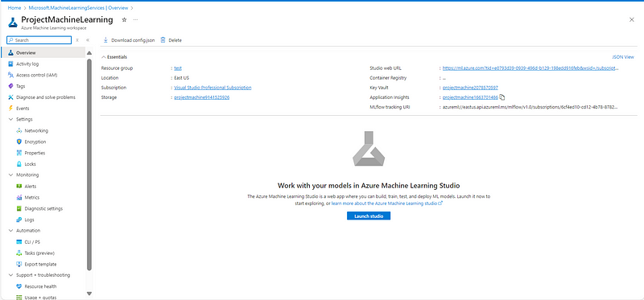Click the Export template icon
Image resolution: width=644 pixels, height=300 pixels.
coord(19,265)
